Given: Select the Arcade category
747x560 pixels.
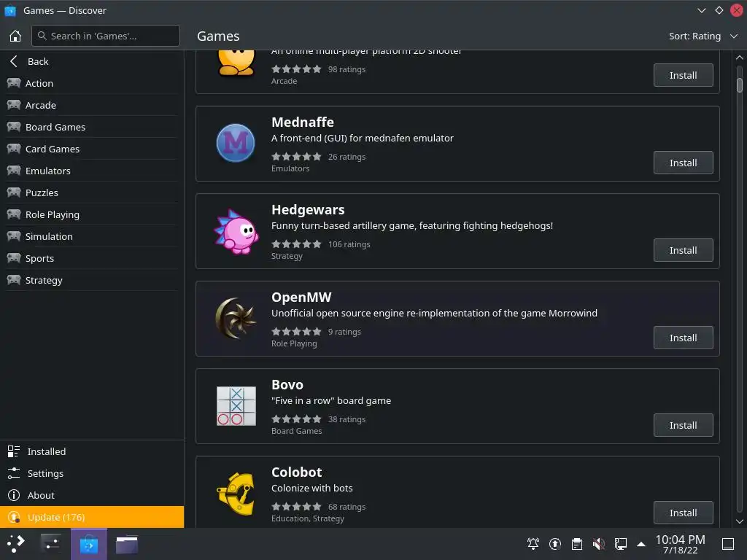Looking at the screenshot, I should click(x=92, y=105).
